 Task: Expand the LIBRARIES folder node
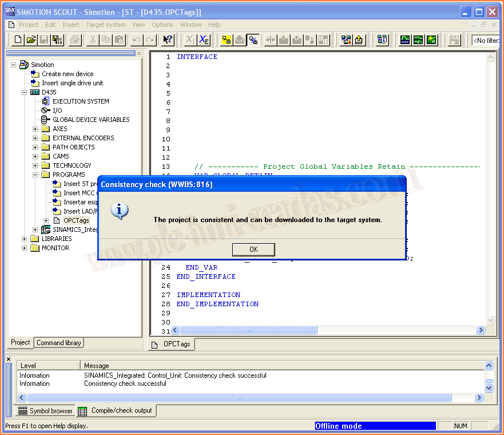pos(25,239)
